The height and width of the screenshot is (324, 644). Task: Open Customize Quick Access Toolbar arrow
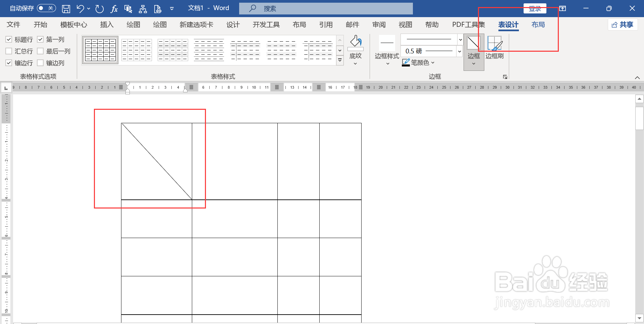click(172, 9)
